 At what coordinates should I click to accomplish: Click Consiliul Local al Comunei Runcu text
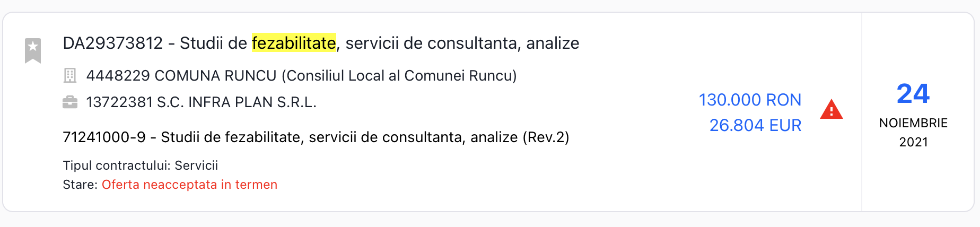399,75
